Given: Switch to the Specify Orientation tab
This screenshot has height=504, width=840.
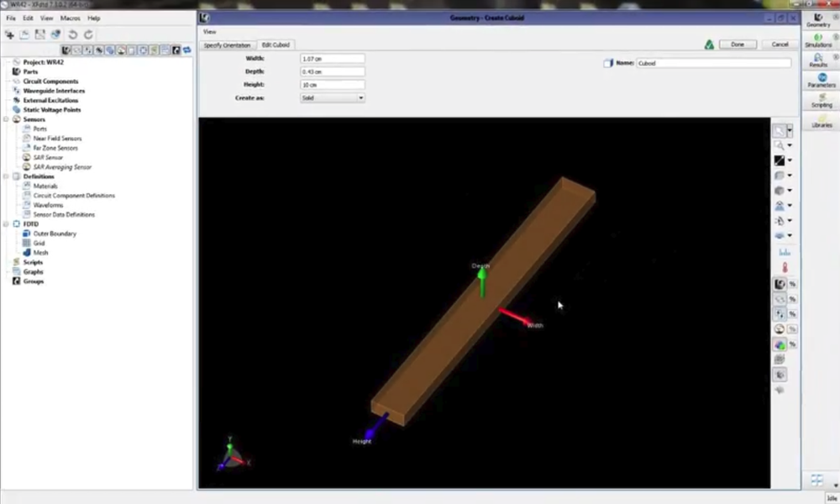Looking at the screenshot, I should (x=227, y=45).
